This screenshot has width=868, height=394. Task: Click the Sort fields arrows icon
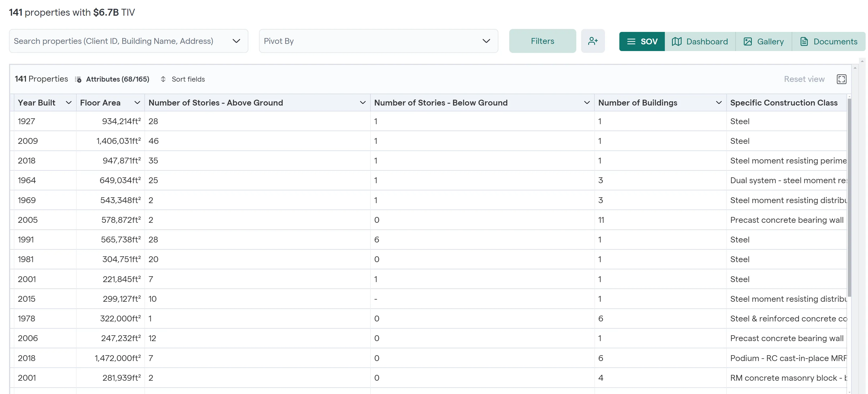click(x=163, y=79)
